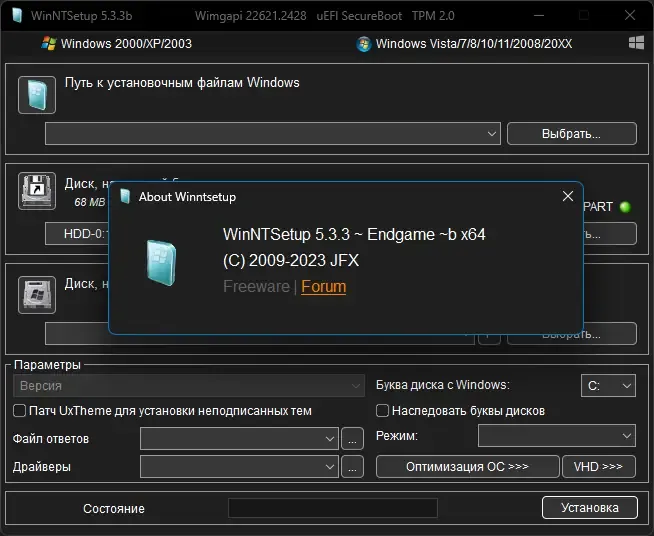Browse for drivers with ... button
This screenshot has width=654, height=536.
(x=352, y=466)
